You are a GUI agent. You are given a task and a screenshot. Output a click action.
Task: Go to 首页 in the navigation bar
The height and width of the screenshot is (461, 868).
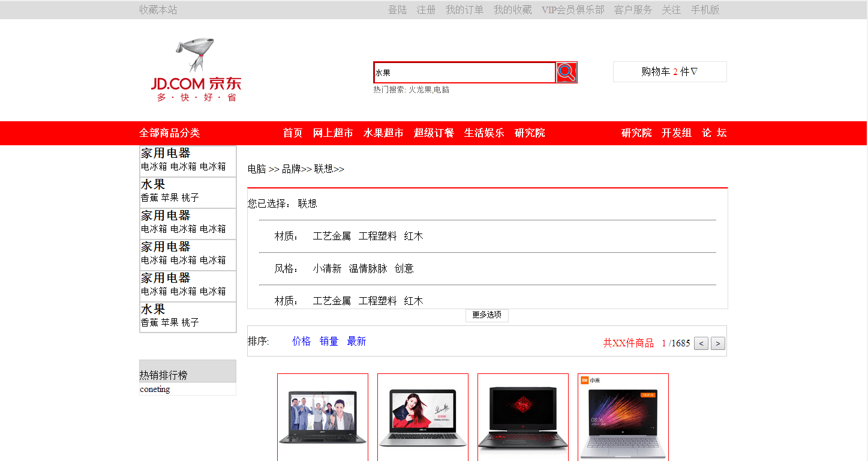point(293,133)
